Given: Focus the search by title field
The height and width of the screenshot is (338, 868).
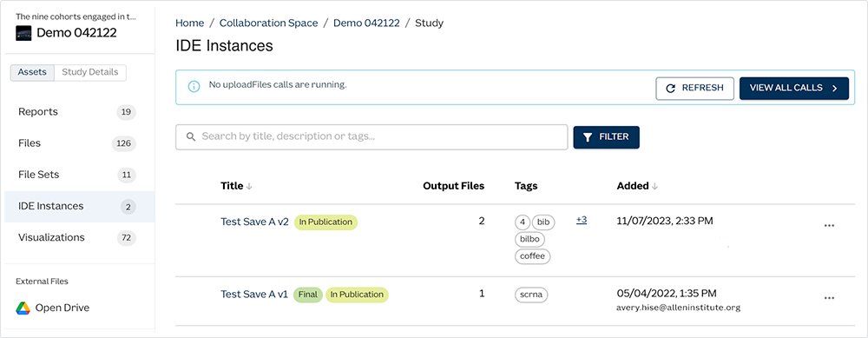Looking at the screenshot, I should pyautogui.click(x=372, y=137).
